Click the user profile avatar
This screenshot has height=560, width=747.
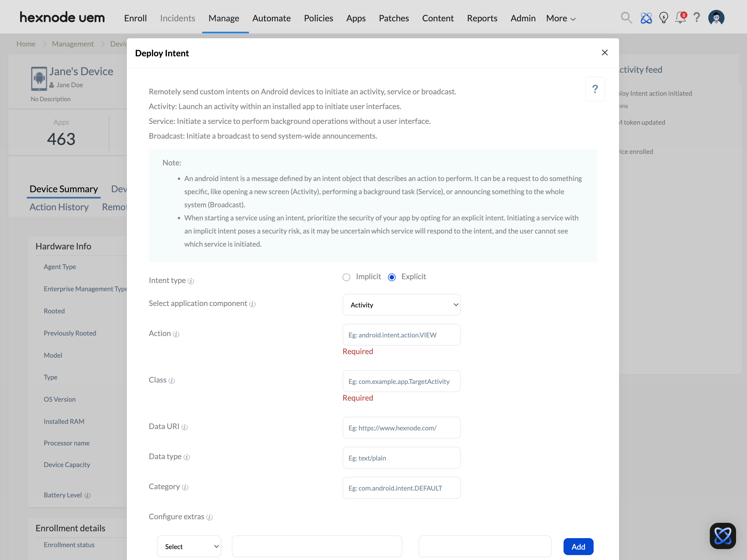[x=716, y=17]
